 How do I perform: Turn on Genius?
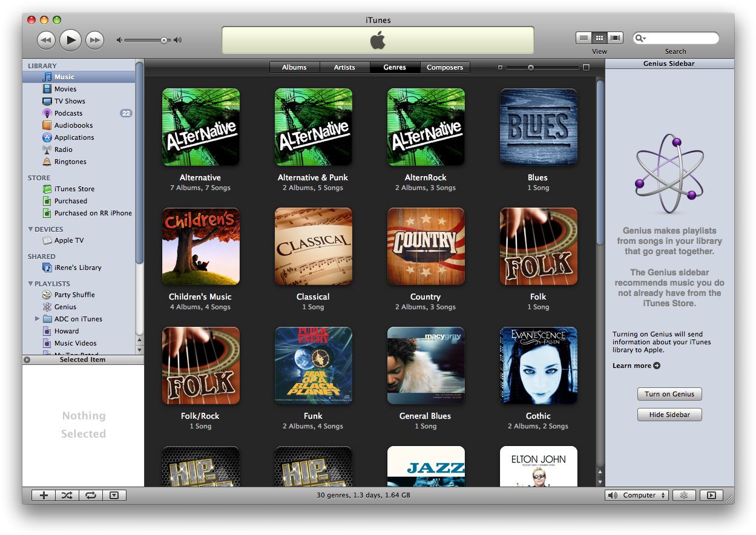pyautogui.click(x=669, y=394)
